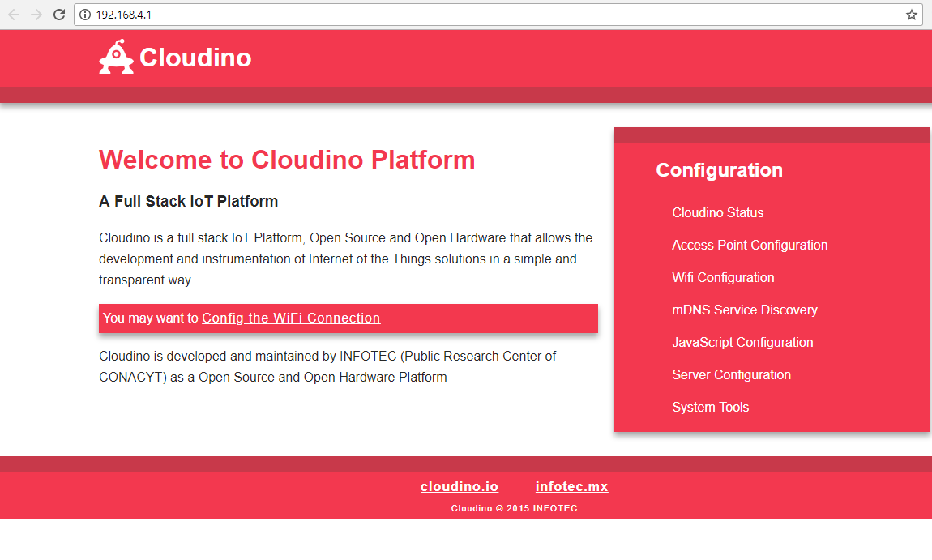This screenshot has height=560, width=932.
Task: Click the Cloudino robot logo icon
Action: 116,58
